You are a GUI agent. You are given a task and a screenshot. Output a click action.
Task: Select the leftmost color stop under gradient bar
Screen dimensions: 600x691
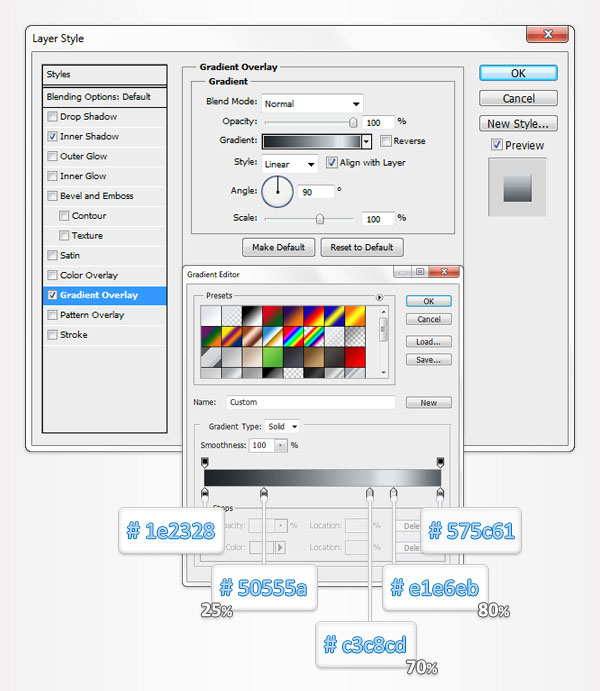[x=205, y=493]
